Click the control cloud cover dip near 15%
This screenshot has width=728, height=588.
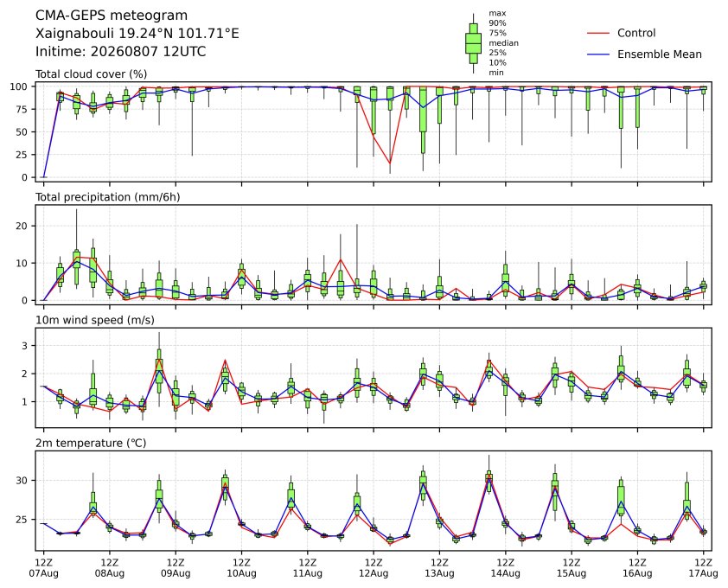click(390, 163)
